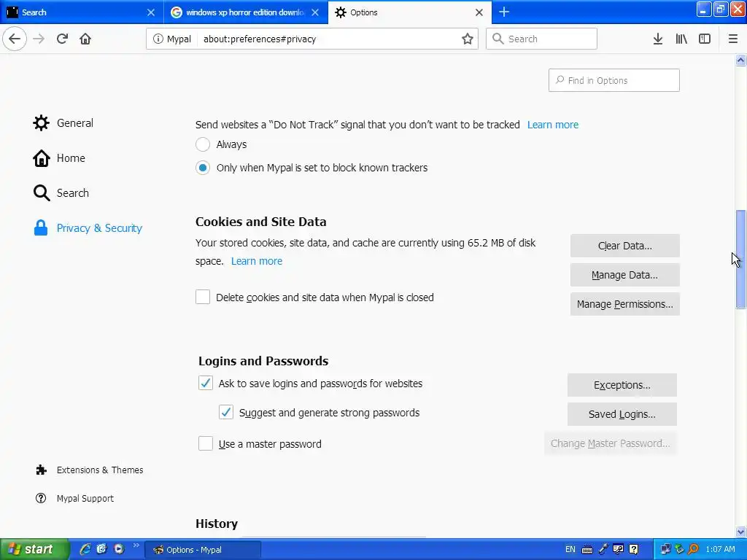Click the scrollbar up arrow
The image size is (747, 560).
740,60
